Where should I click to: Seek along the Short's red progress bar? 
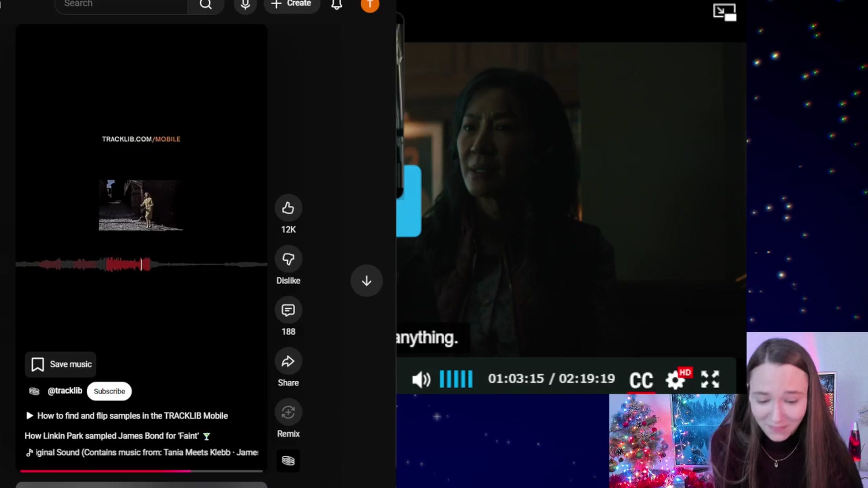(x=142, y=471)
